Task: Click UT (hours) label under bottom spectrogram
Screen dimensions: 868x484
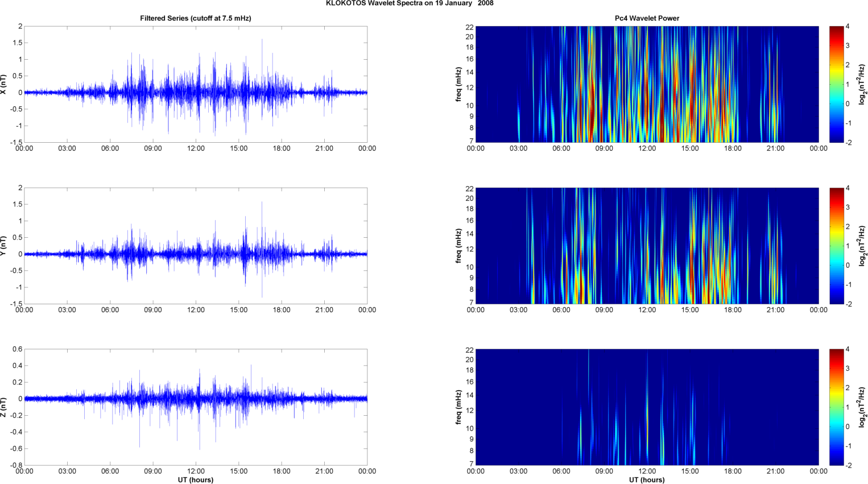Action: 647,480
